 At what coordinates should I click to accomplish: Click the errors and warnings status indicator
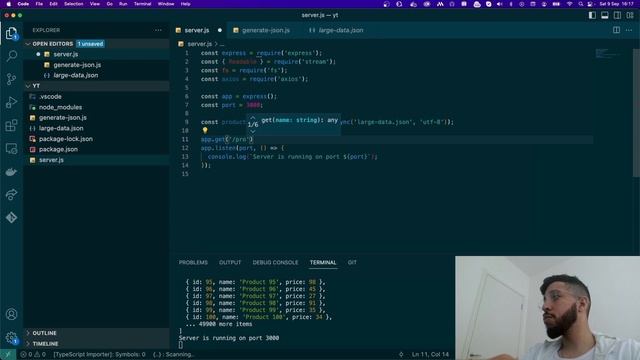pos(33,354)
